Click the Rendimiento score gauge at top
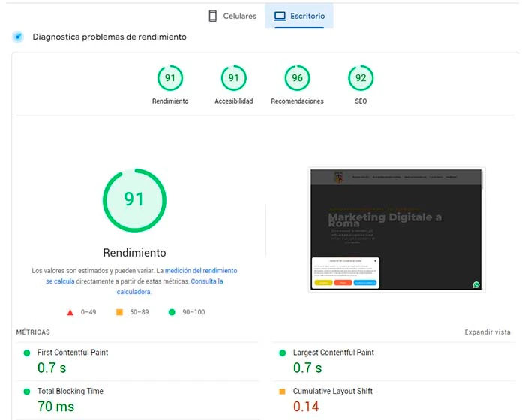 (x=170, y=78)
